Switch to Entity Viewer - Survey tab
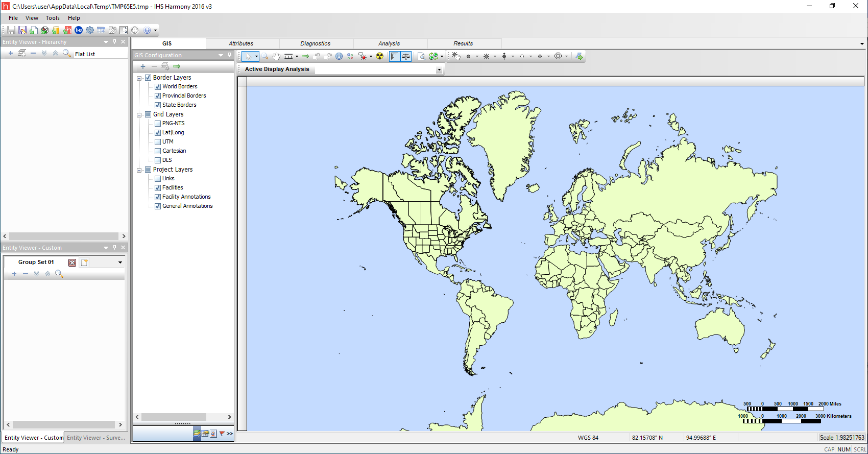 95,438
